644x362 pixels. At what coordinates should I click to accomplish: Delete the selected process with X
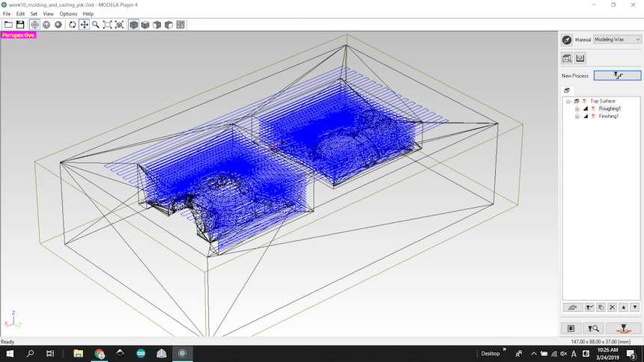tap(612, 307)
